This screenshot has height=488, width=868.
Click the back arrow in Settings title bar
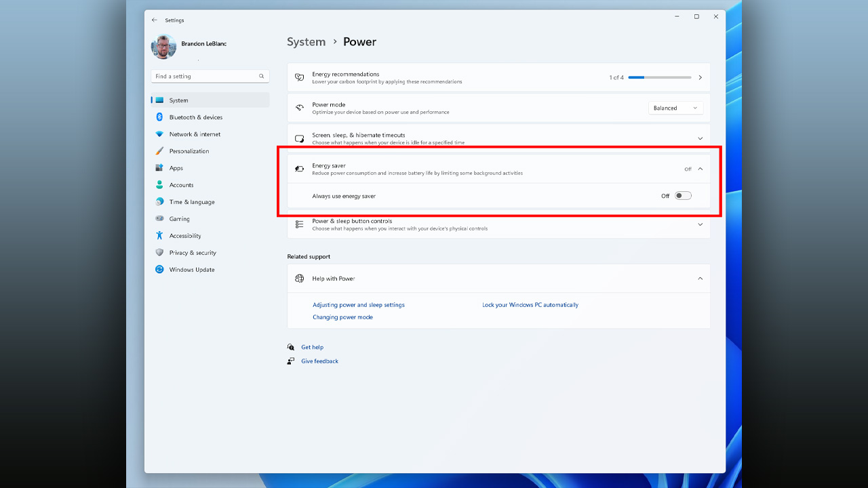click(155, 20)
